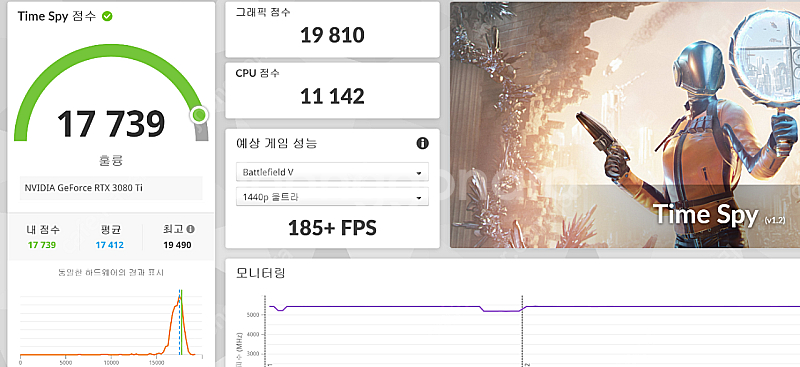Click the blue 평균 value 17 412
The image size is (800, 367).
tap(110, 245)
